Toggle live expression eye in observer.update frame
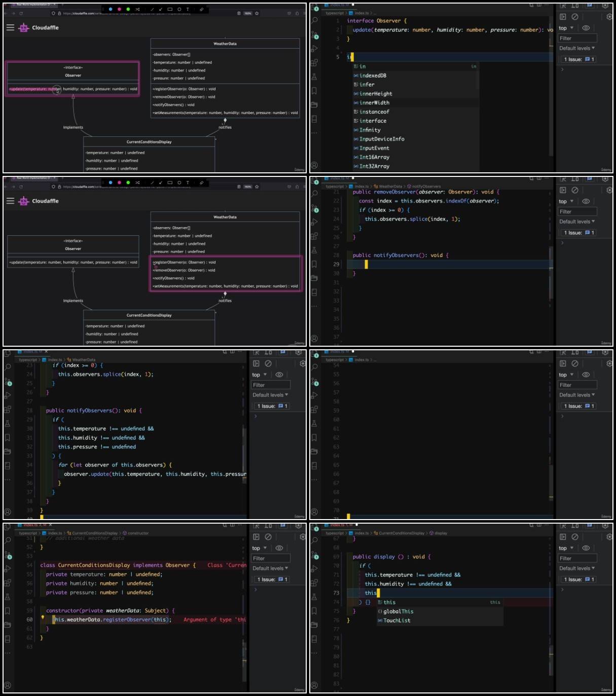Image resolution: width=616 pixels, height=696 pixels. coord(279,375)
